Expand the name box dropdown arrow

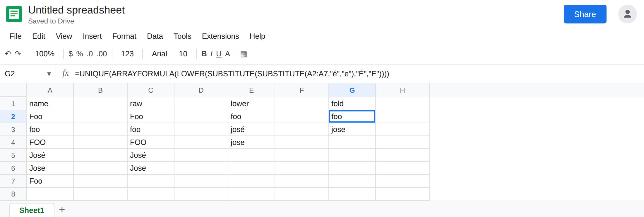coord(49,74)
